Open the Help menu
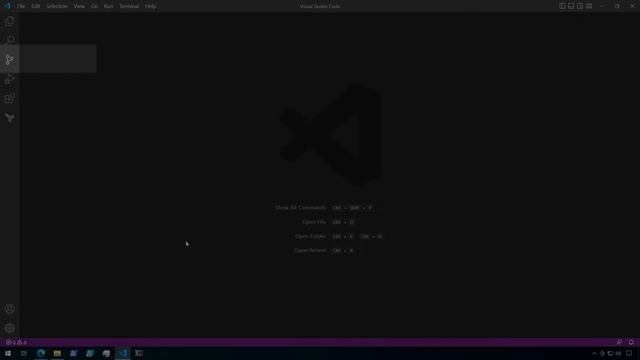This screenshot has width=640, height=360. (x=151, y=6)
